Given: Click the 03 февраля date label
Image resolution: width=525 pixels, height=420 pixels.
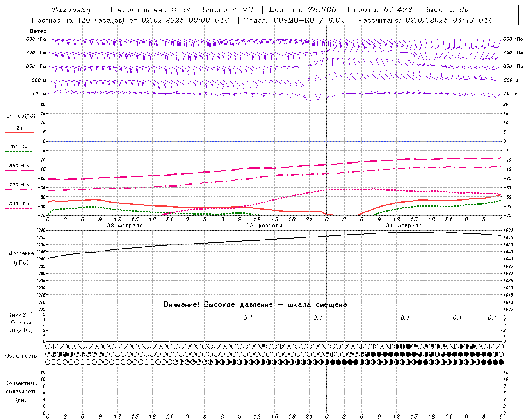Looking at the screenshot, I should pyautogui.click(x=264, y=226).
